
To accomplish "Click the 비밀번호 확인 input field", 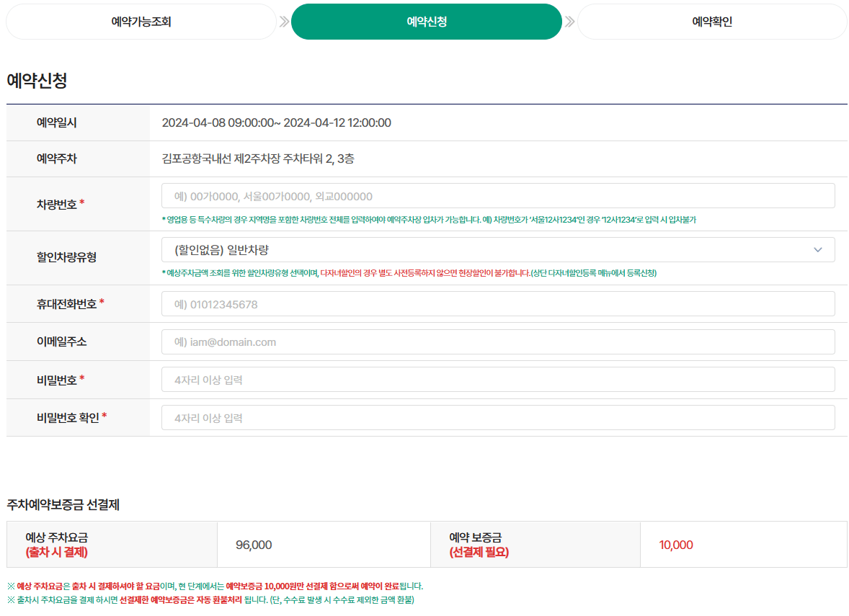I will pyautogui.click(x=498, y=418).
